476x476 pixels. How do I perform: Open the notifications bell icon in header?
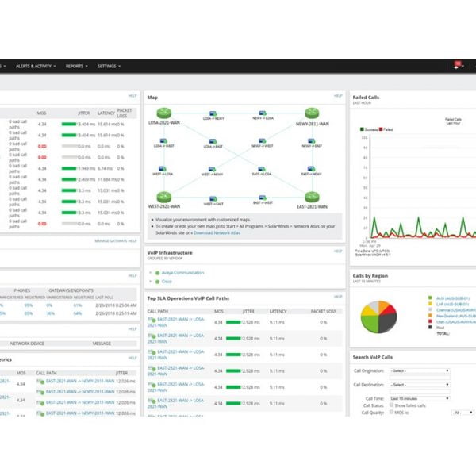(x=458, y=66)
